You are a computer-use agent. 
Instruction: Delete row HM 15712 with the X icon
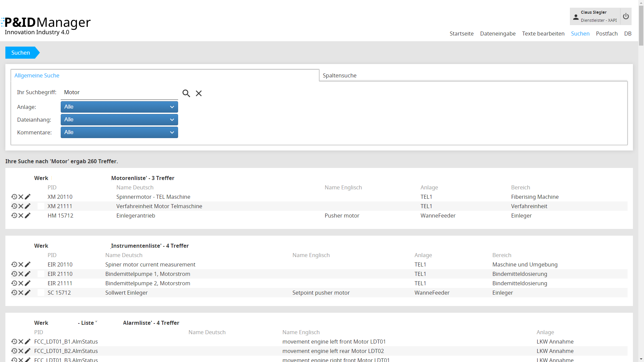(x=21, y=216)
